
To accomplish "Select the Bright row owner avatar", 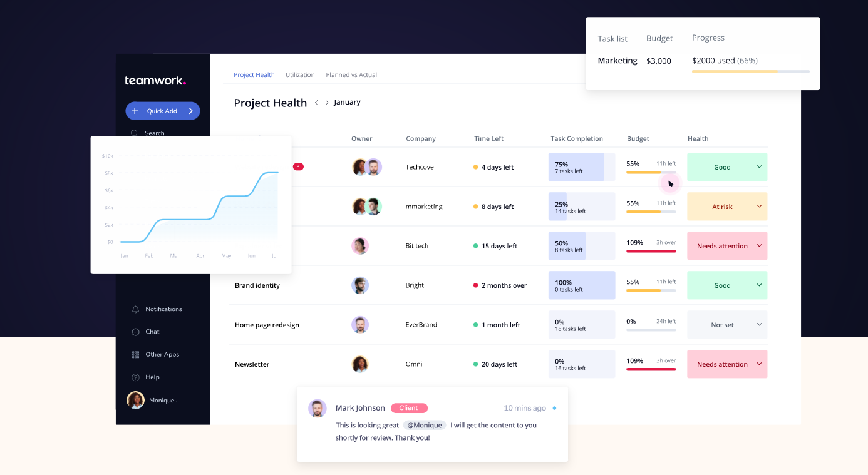I will [360, 285].
